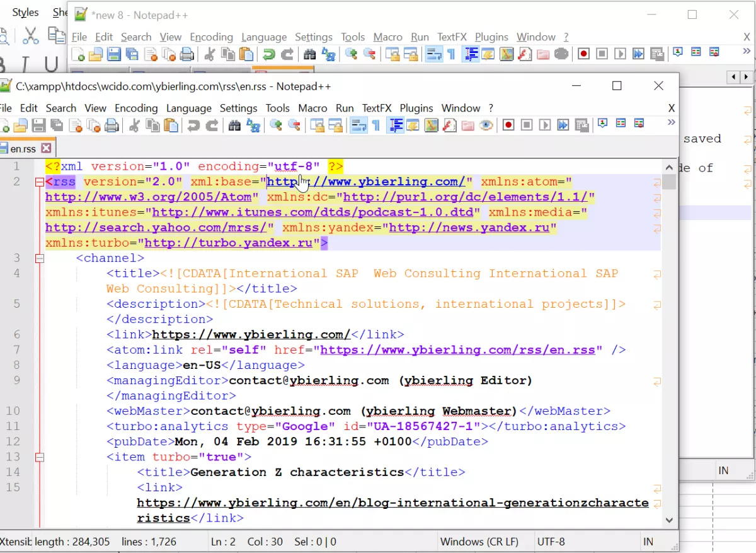
Task: Close document via X on en.rss menu bar
Action: (672, 108)
